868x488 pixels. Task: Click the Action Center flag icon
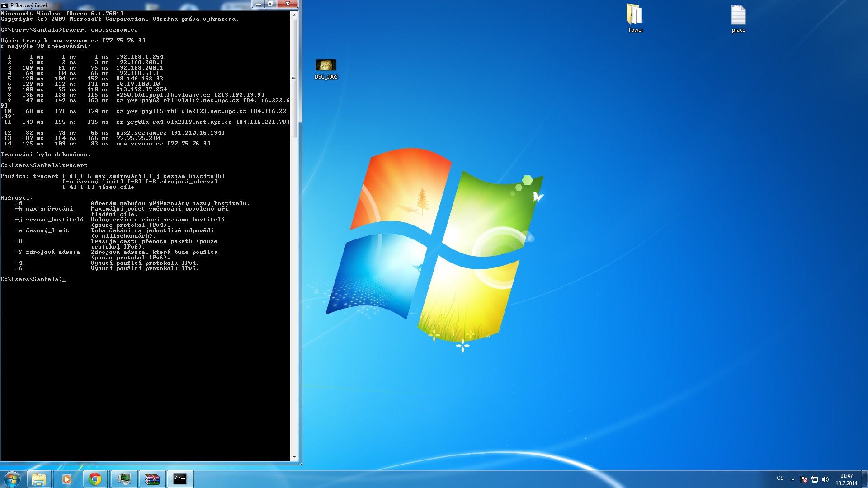tap(803, 479)
